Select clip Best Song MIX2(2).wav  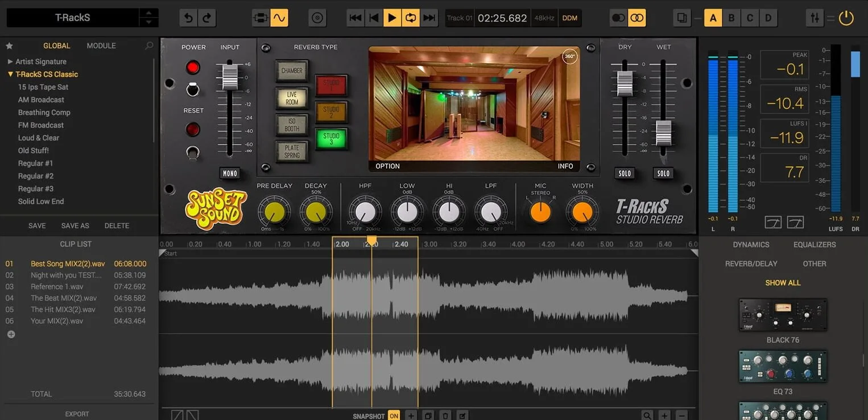click(76, 263)
